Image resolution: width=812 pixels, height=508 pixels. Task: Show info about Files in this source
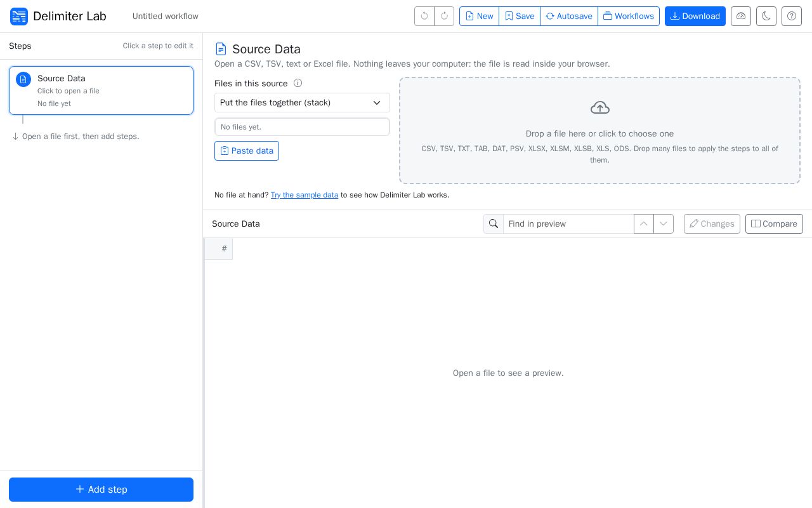(298, 83)
